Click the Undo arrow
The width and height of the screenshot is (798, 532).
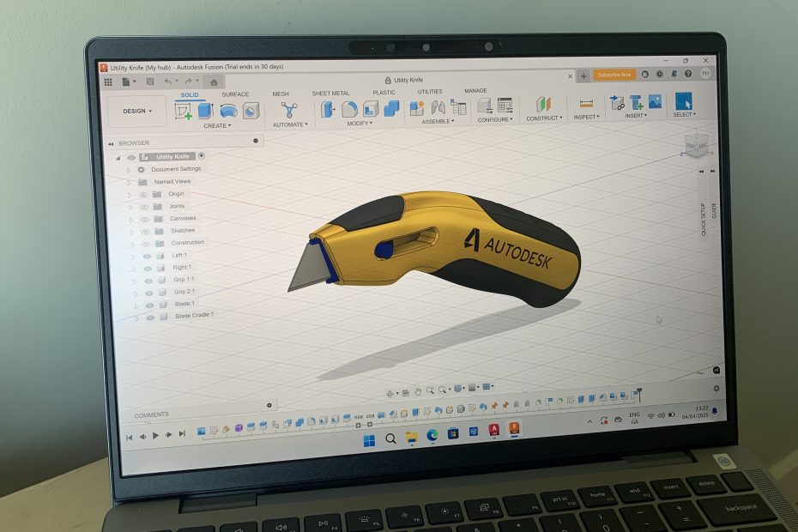point(167,82)
